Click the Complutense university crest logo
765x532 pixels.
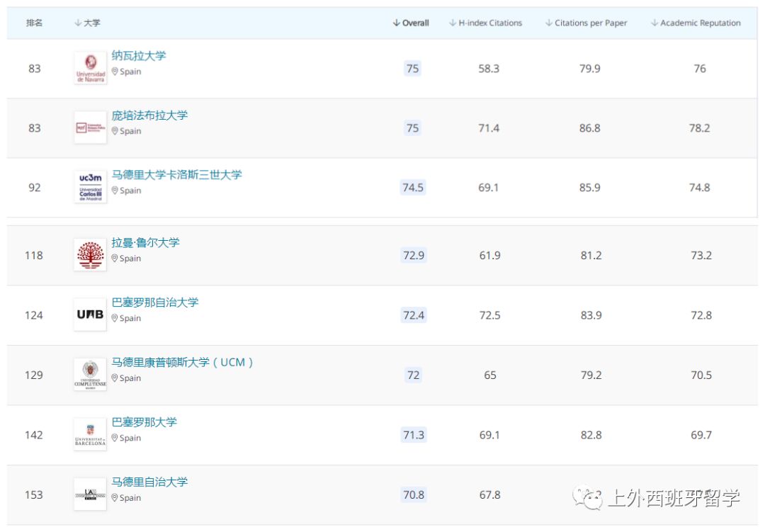(90, 375)
